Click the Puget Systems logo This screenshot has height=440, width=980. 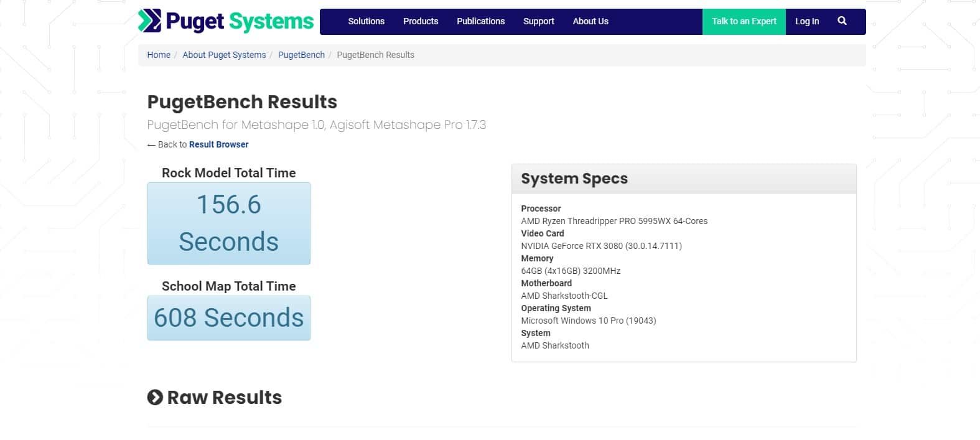tap(226, 21)
